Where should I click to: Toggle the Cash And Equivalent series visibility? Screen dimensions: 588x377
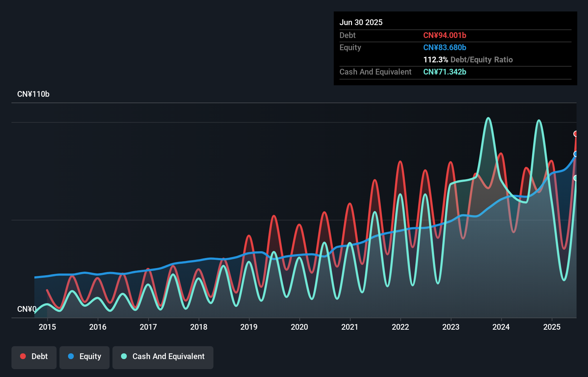(163, 357)
